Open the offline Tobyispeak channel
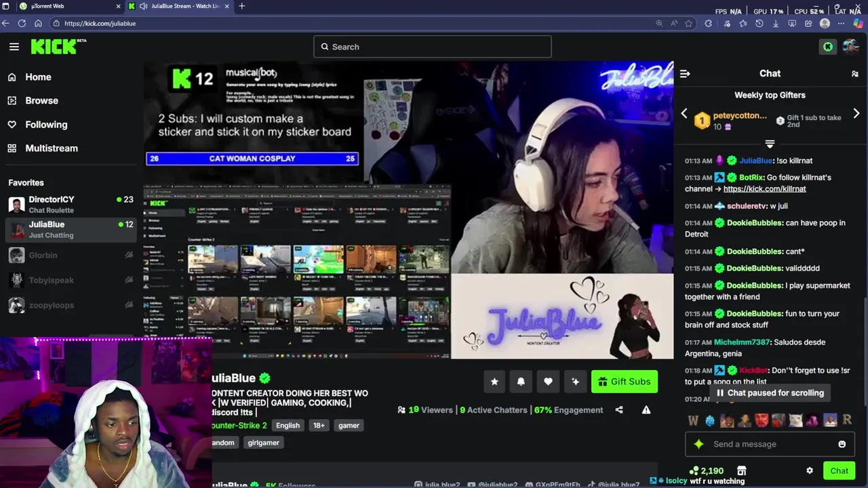The height and width of the screenshot is (488, 868). [x=71, y=280]
